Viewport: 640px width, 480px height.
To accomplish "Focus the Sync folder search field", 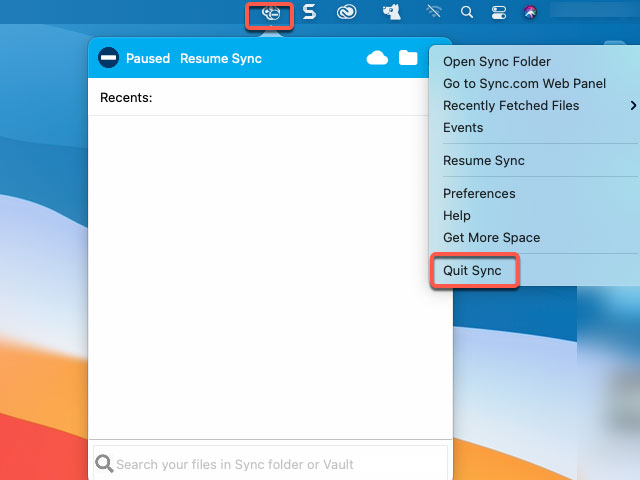I will [x=270, y=464].
